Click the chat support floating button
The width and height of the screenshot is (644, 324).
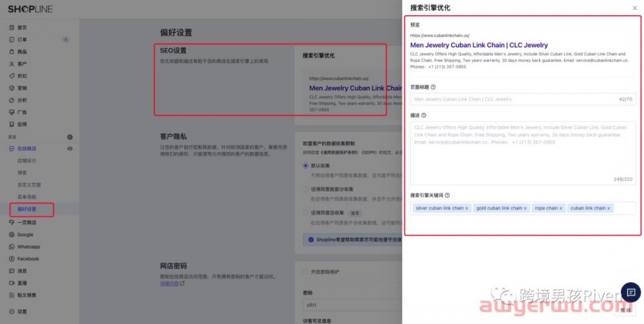[x=629, y=292]
